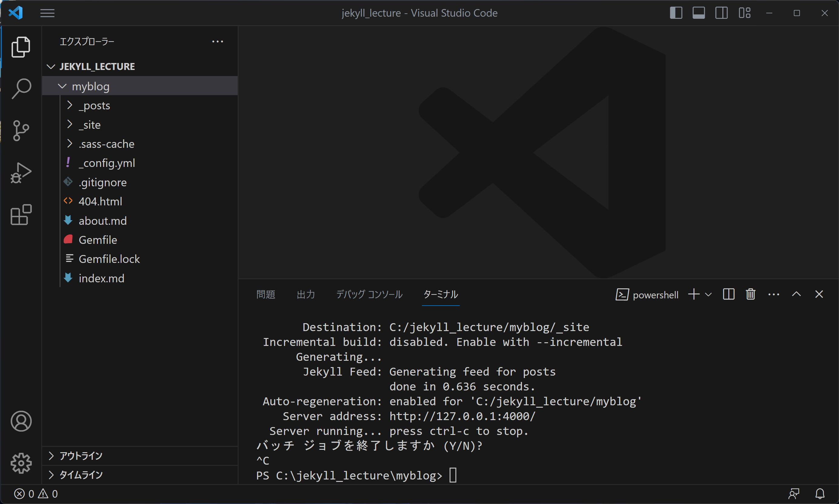Toggle the bottom panel layout
The image size is (839, 504).
(699, 13)
